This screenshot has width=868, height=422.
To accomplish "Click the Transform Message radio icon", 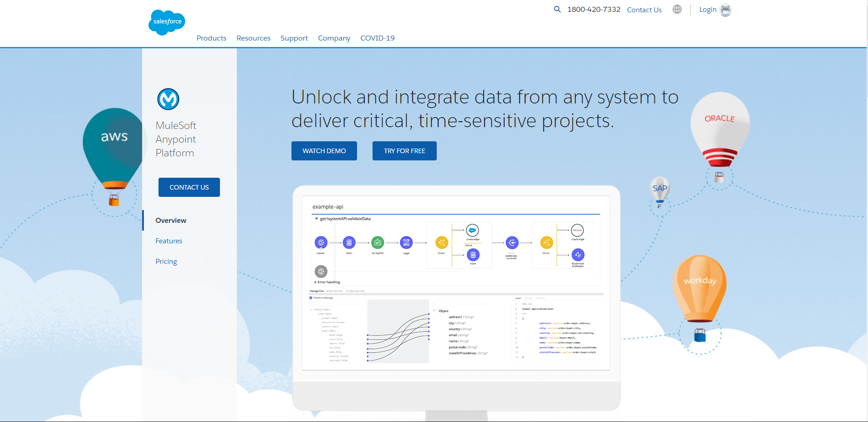I will (x=311, y=298).
